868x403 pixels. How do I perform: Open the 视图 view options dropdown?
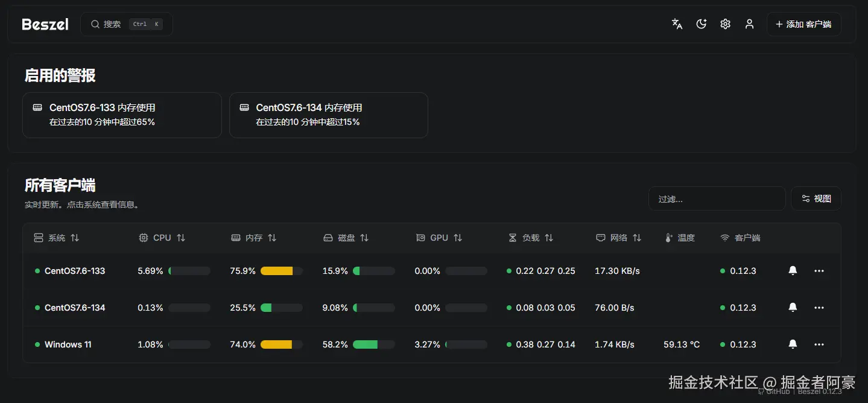pyautogui.click(x=816, y=198)
